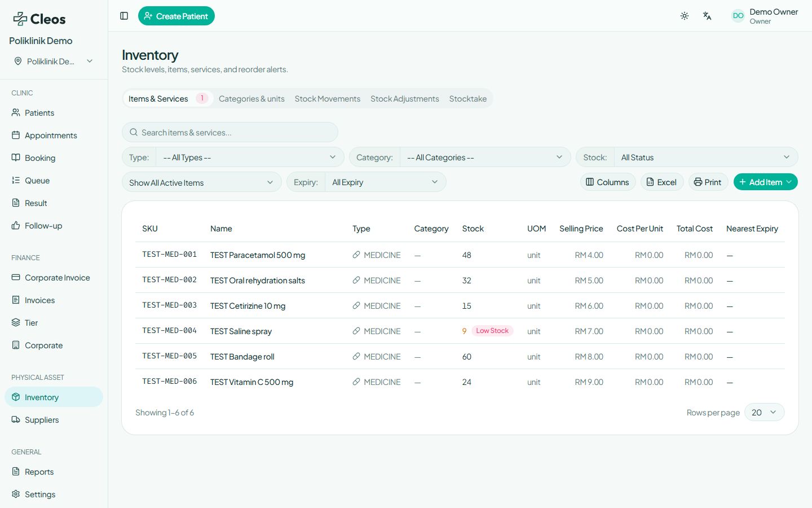Open the All Expiry dropdown

click(x=385, y=182)
